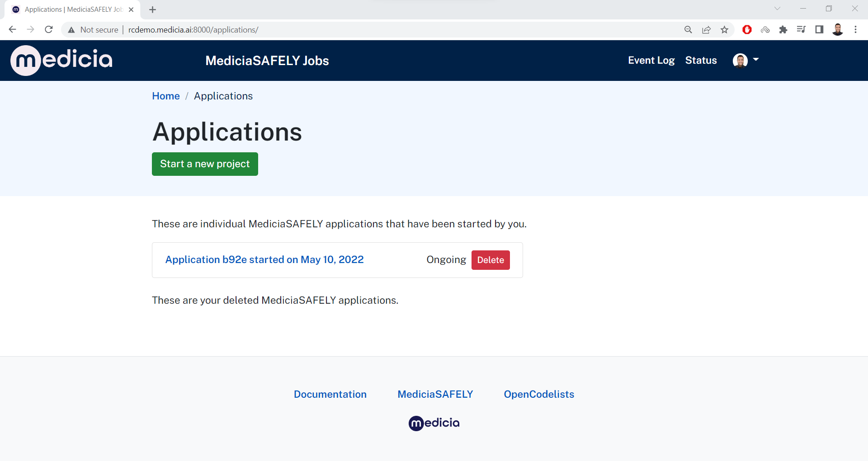
Task: Click the MediciaSAFELY Jobs title
Action: coord(267,61)
